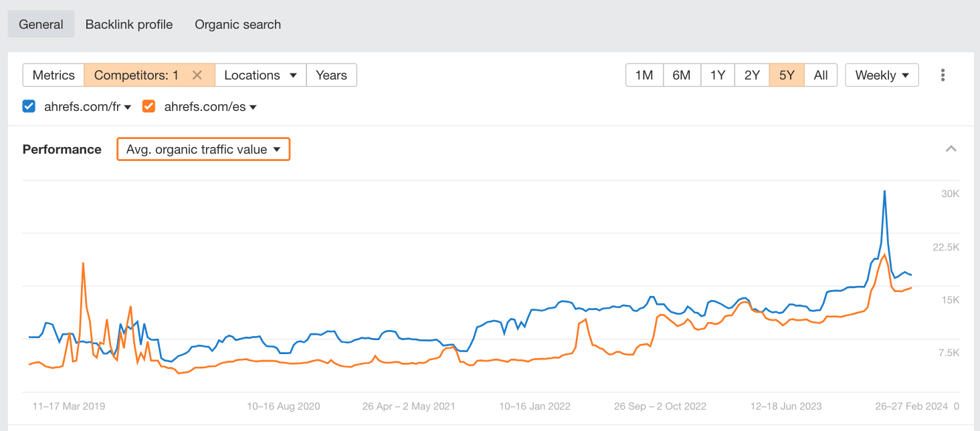The image size is (980, 431).
Task: Select the 2Y time range
Action: (752, 75)
